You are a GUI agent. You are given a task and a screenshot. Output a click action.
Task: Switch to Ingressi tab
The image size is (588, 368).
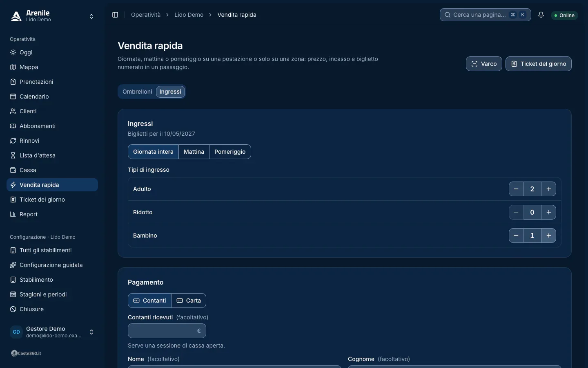[x=170, y=92]
